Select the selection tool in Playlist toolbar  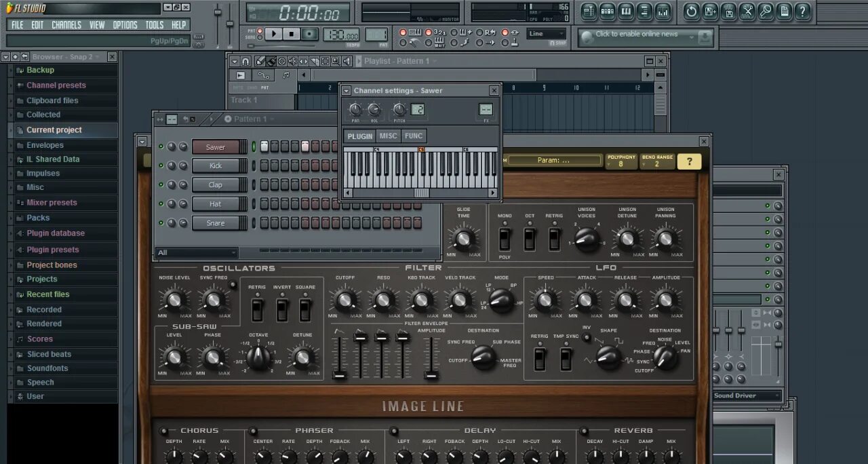325,61
